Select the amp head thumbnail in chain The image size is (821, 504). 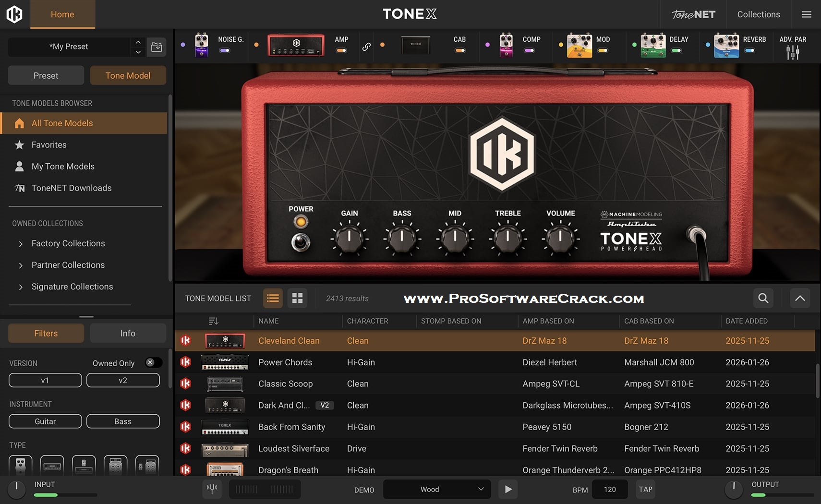(296, 45)
